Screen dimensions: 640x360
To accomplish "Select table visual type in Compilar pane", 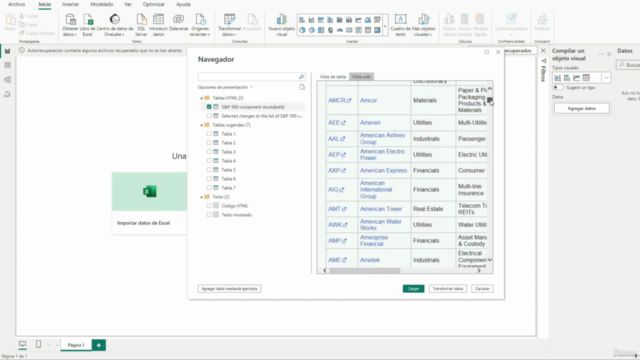I will (x=586, y=78).
